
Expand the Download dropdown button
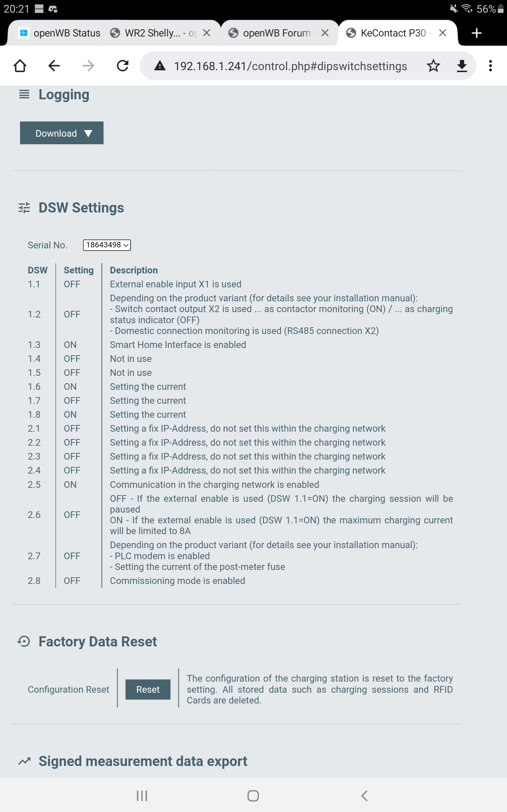tap(62, 133)
